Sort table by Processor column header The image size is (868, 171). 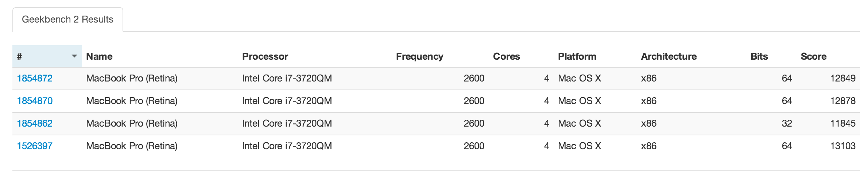[x=265, y=56]
